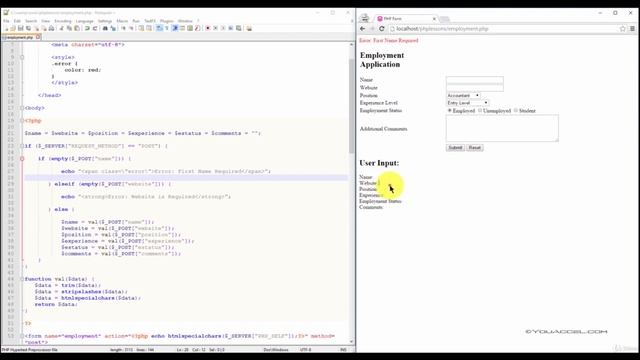Bookmark the page with the star icon
Screen dimensions: 640x360
tap(622, 29)
